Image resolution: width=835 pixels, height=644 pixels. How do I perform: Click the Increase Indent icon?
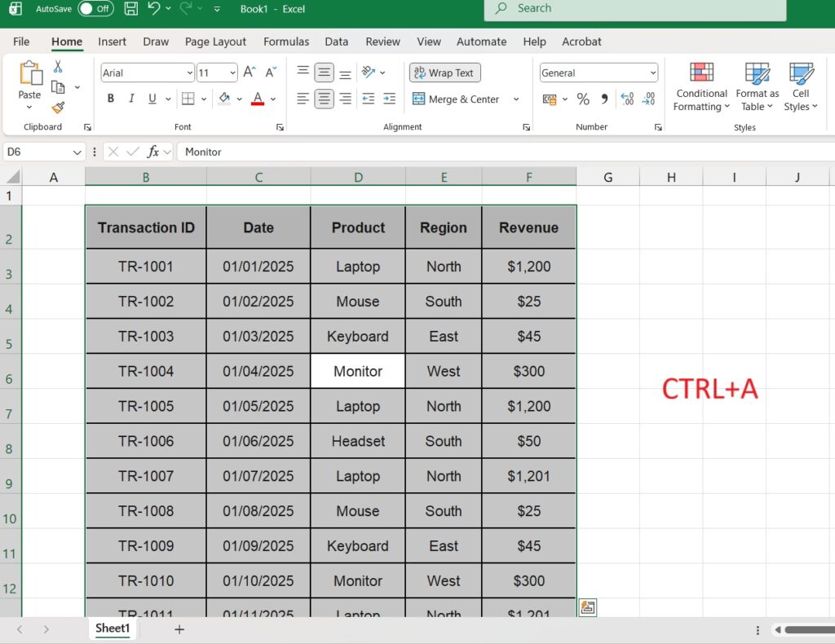coord(390,99)
